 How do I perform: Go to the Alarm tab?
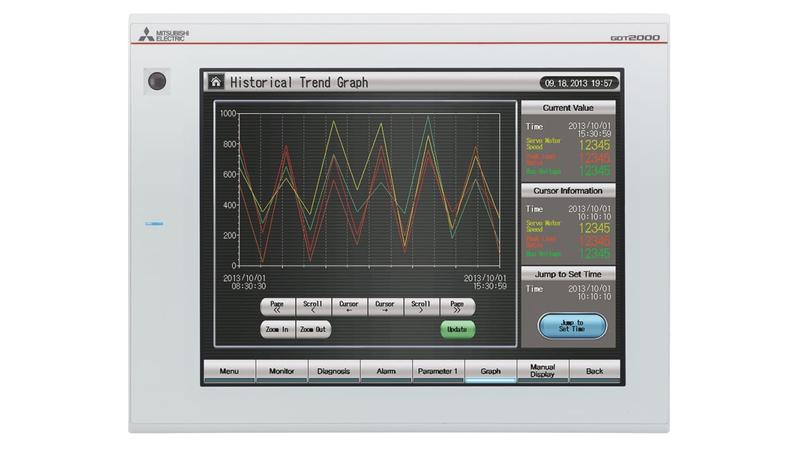tap(385, 371)
